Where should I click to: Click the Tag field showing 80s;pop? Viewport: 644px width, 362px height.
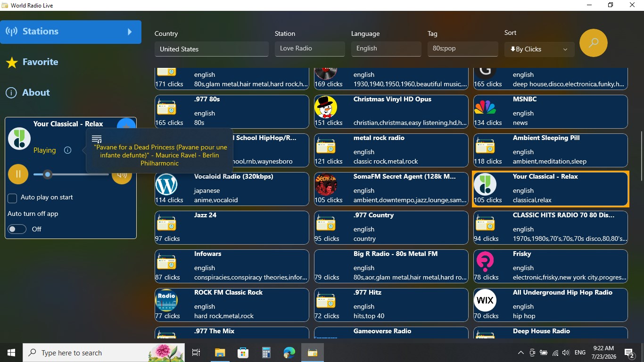(462, 49)
